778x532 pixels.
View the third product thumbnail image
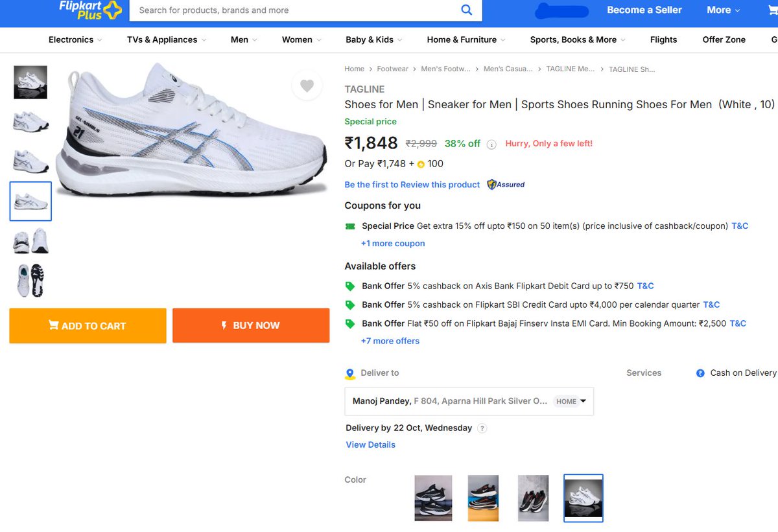tap(30, 161)
